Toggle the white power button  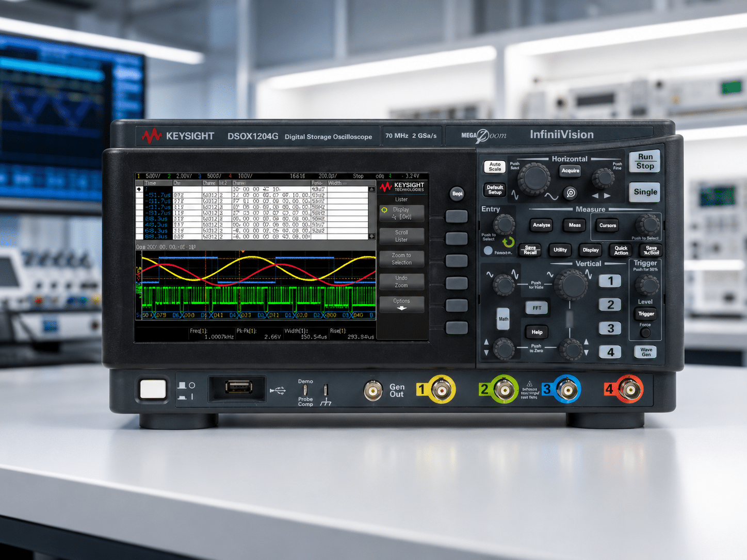(153, 389)
